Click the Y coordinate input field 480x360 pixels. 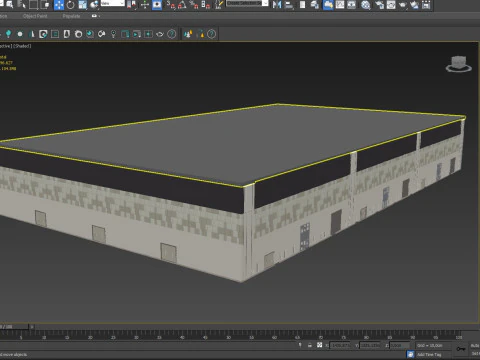point(370,346)
